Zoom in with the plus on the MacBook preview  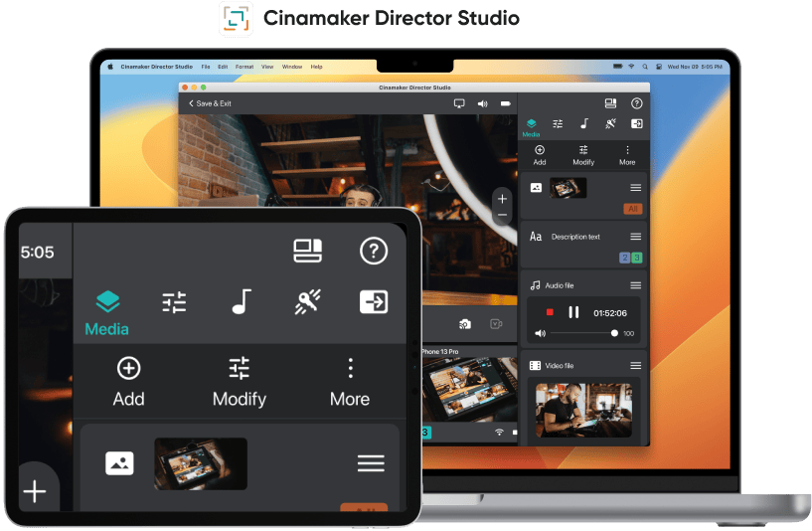[x=502, y=199]
